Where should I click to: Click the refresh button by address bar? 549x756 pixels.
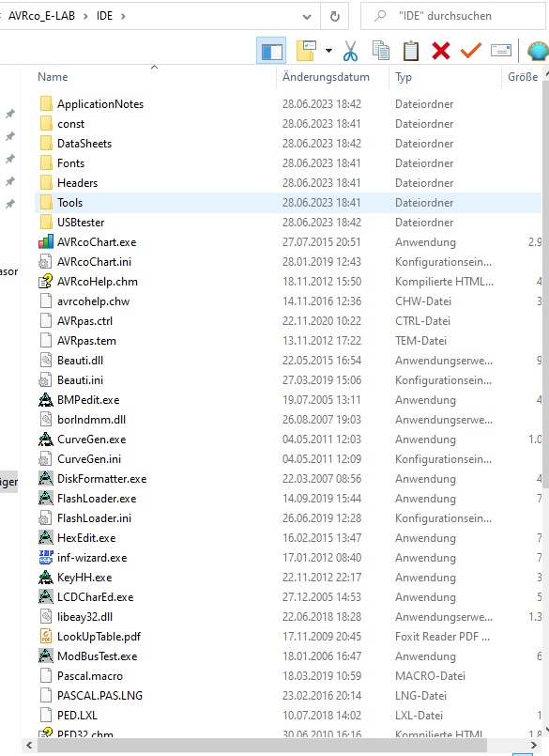[x=334, y=16]
